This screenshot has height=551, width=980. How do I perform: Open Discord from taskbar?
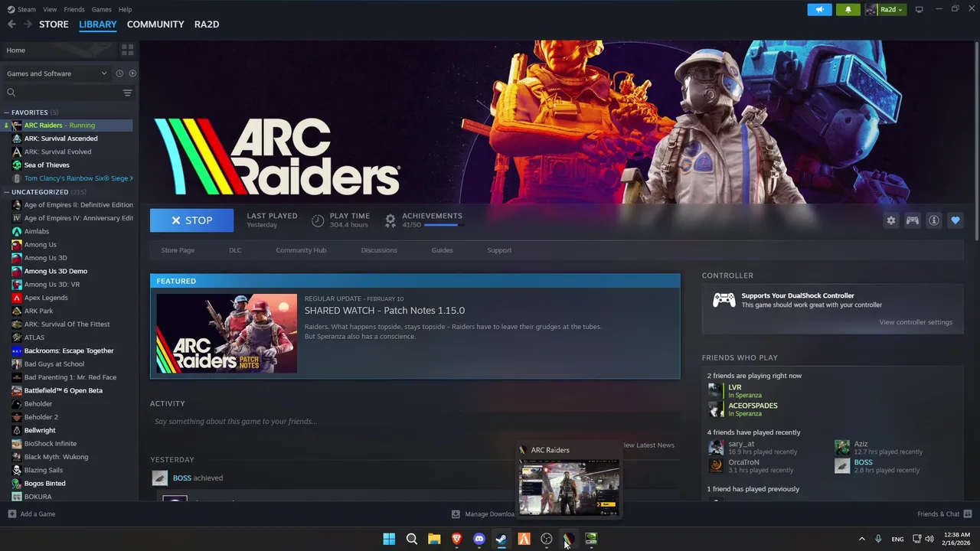479,539
